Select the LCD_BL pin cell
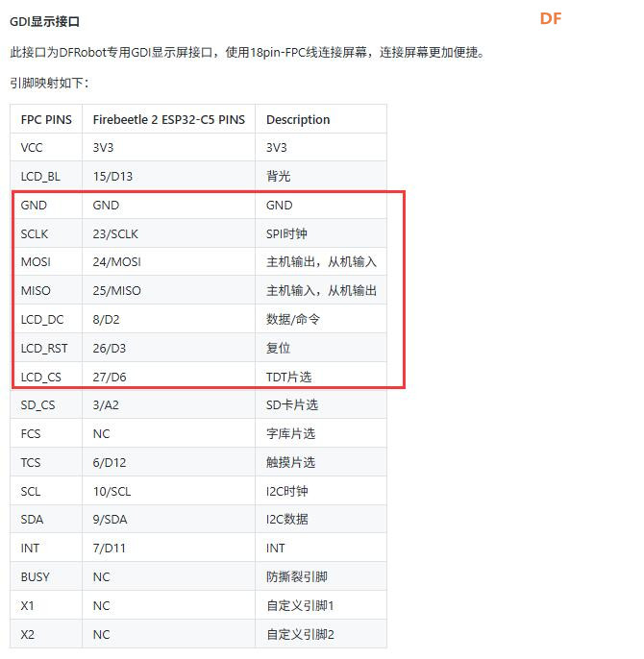644x659 pixels. pos(40,177)
